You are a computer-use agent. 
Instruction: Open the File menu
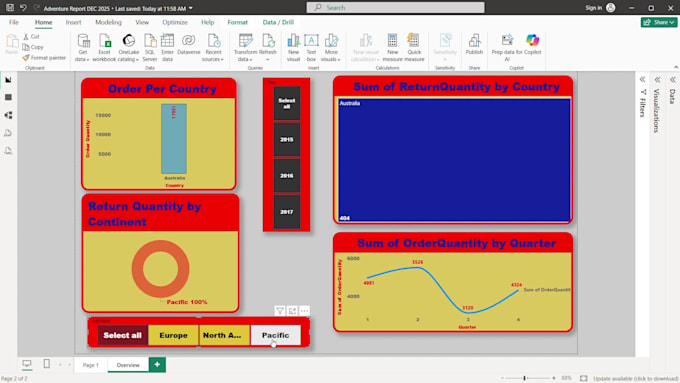(x=14, y=22)
